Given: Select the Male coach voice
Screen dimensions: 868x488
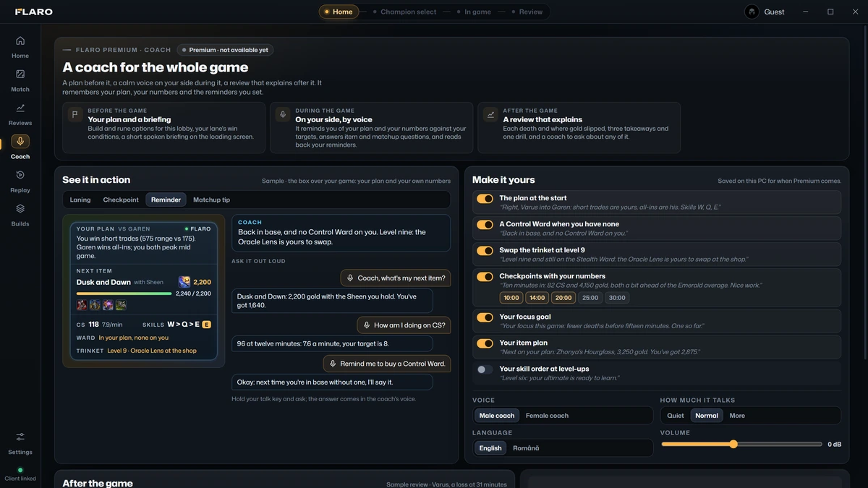Looking at the screenshot, I should coord(497,416).
